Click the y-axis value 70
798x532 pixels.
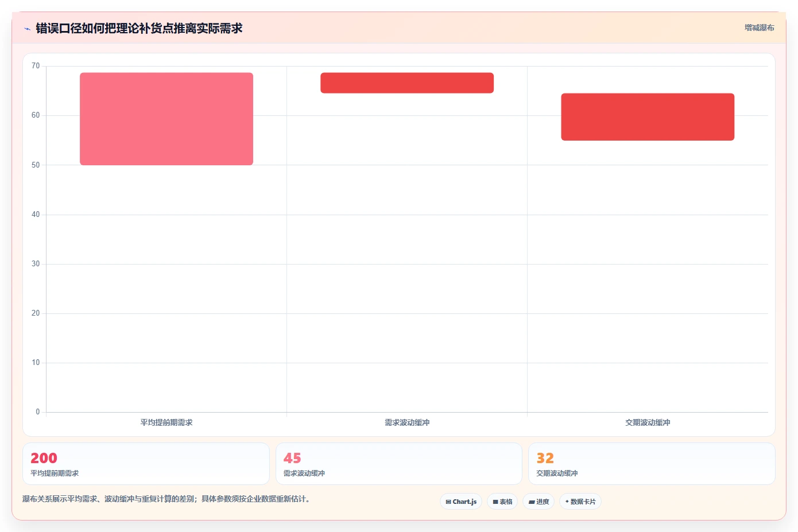pyautogui.click(x=36, y=66)
